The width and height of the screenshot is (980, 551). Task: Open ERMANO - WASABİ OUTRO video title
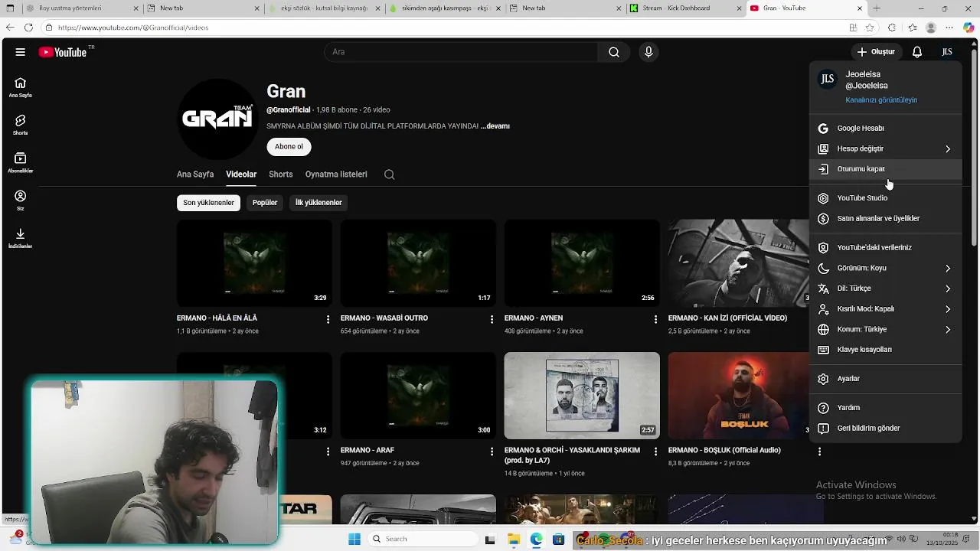384,318
